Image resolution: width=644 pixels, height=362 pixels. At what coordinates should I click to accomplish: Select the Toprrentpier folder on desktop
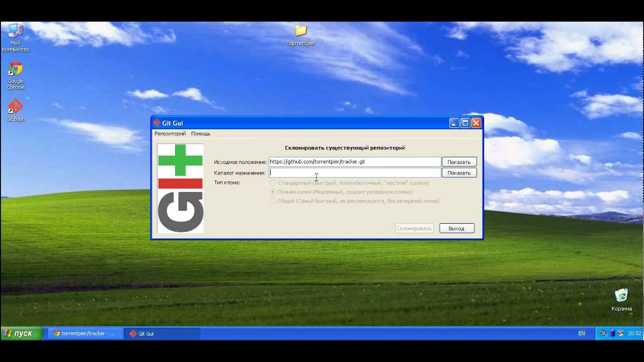[301, 35]
